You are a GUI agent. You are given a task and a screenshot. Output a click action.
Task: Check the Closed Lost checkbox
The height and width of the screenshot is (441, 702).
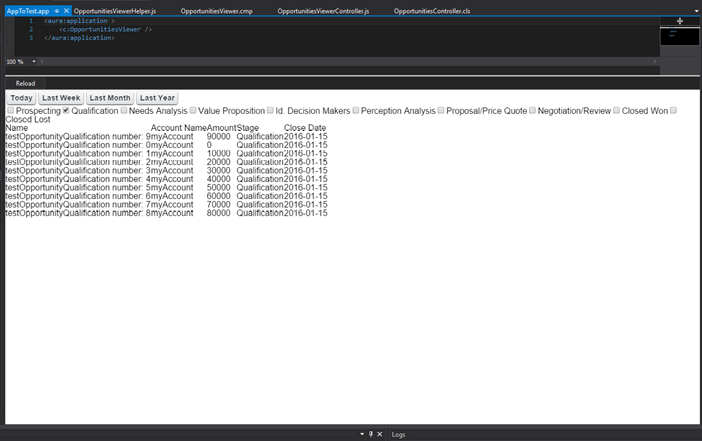tap(673, 110)
